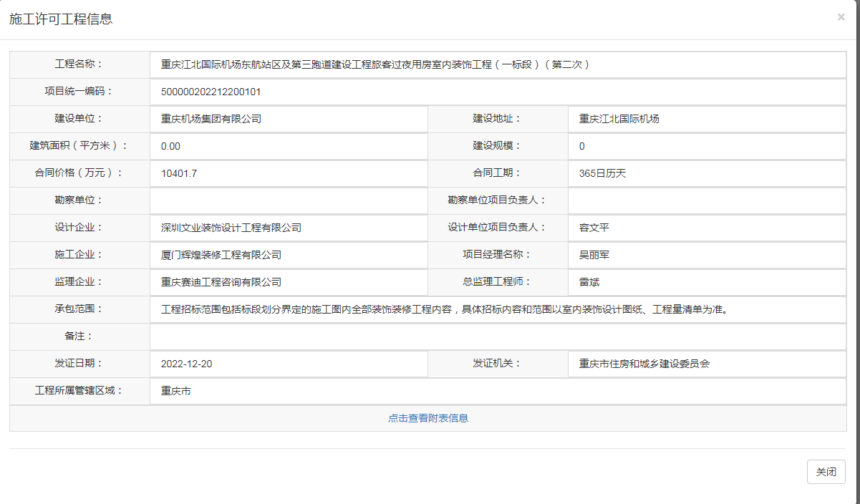Click the 备注 label
The height and width of the screenshot is (504, 860).
79,336
